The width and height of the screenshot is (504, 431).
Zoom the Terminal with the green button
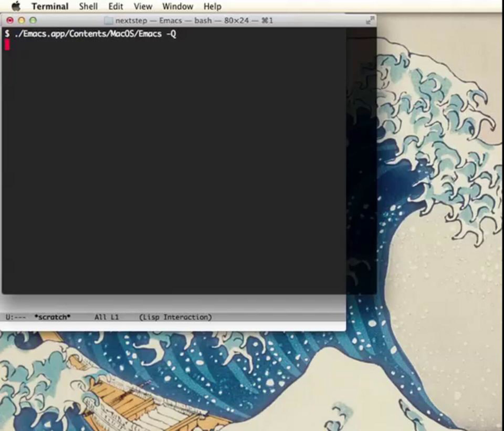[x=33, y=20]
